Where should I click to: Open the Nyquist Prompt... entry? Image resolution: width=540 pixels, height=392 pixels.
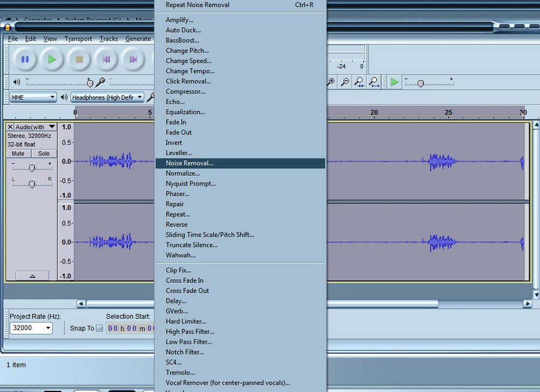pos(240,184)
